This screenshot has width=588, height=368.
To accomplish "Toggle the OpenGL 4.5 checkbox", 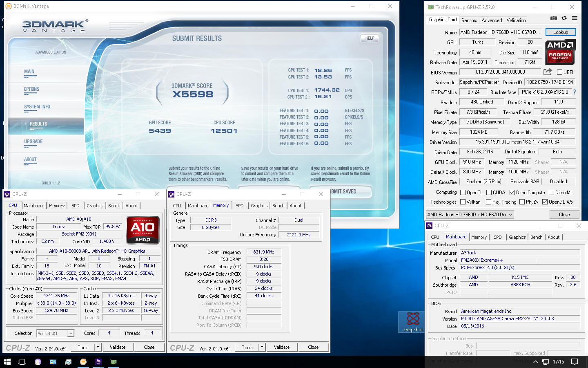I will coord(545,202).
